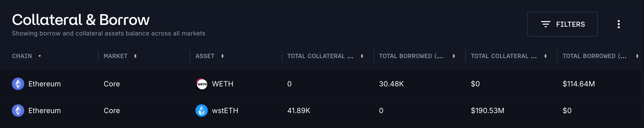The width and height of the screenshot is (644, 128).
Task: Open the three-dot more options menu
Action: pos(618,24)
